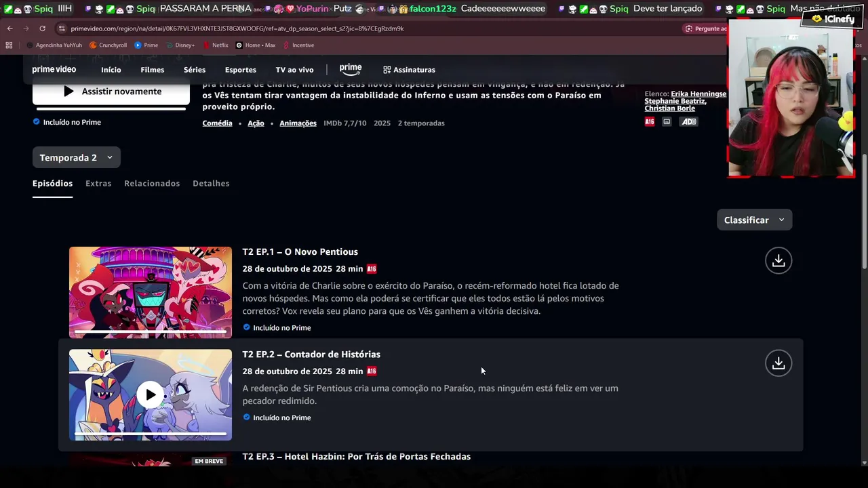Open cast member Erika Henningsen link
The width and height of the screenshot is (868, 488).
(x=698, y=94)
